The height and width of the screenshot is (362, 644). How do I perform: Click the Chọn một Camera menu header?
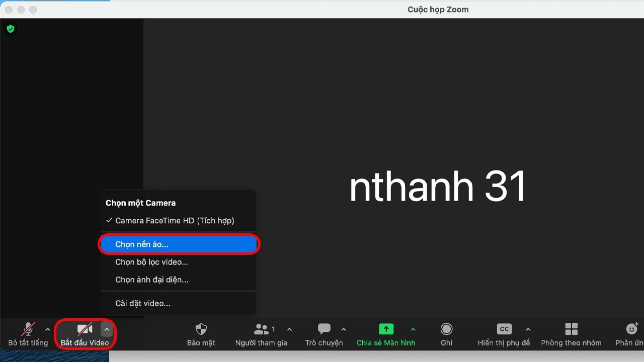(x=140, y=203)
